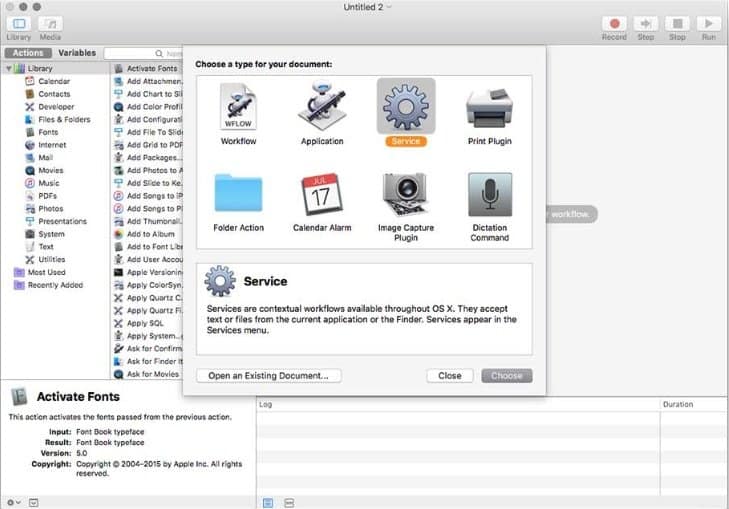Open the Most Used smart folder
The height and width of the screenshot is (509, 729).
46,272
